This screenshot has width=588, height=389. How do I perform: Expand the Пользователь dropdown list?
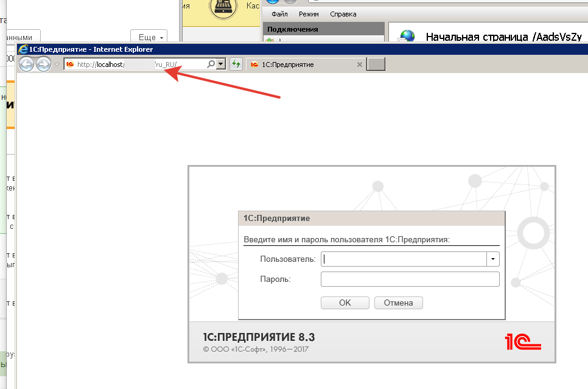[493, 259]
